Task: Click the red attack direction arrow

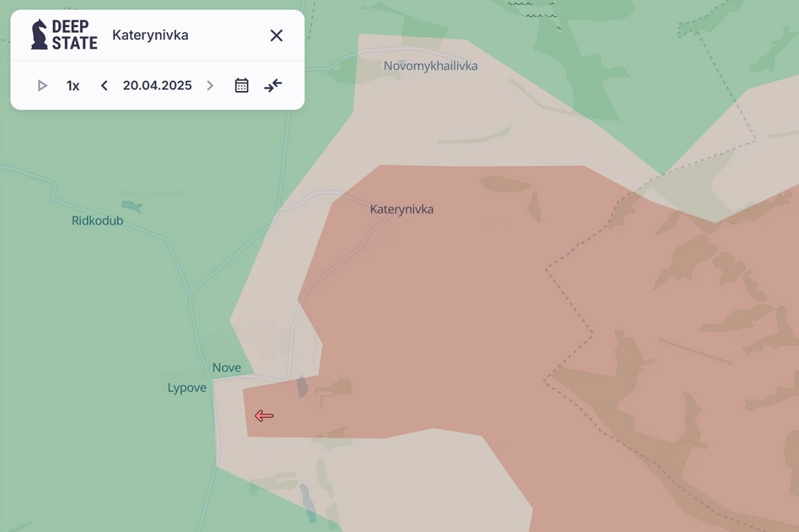Action: pyautogui.click(x=264, y=415)
